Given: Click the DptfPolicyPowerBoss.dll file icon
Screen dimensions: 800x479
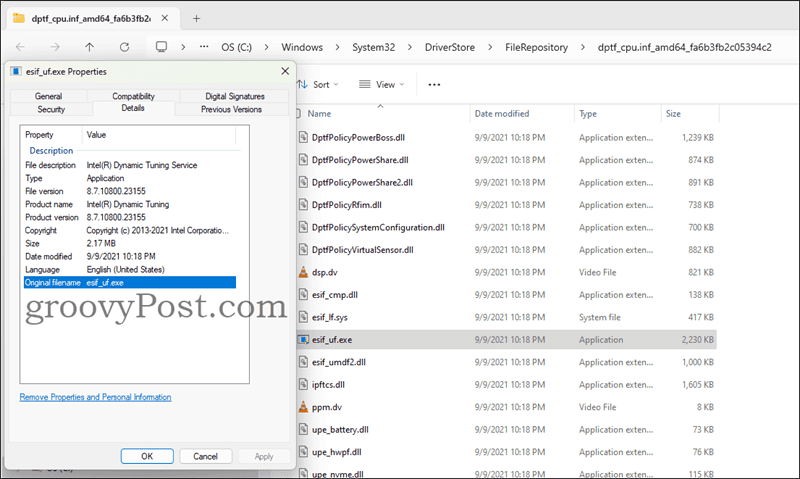Looking at the screenshot, I should point(303,137).
